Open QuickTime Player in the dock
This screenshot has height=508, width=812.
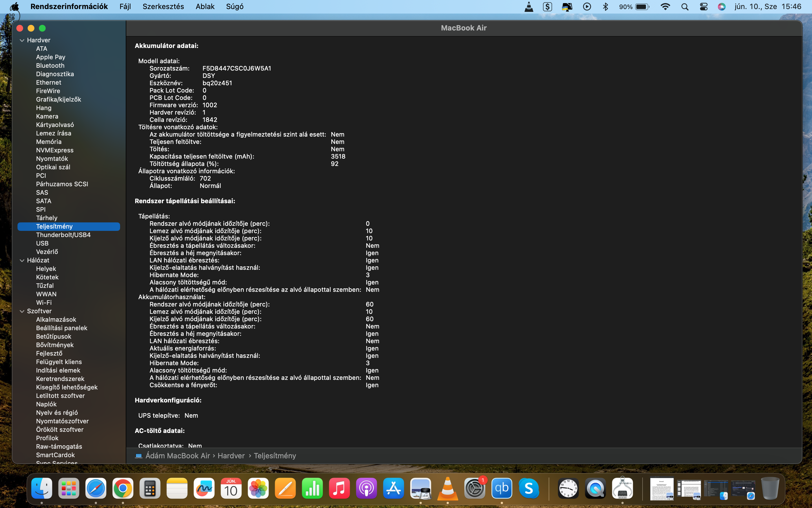595,488
